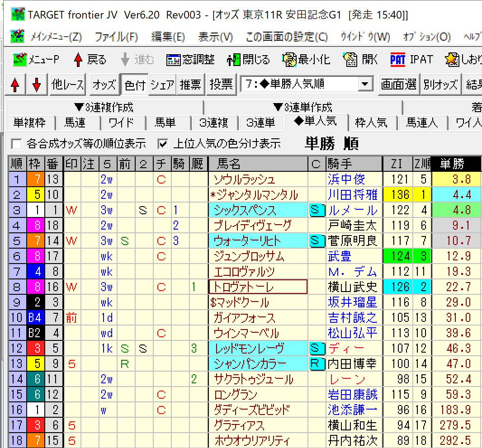Click the yellow 136 ZI value cell
The height and width of the screenshot is (448, 482).
point(397,194)
